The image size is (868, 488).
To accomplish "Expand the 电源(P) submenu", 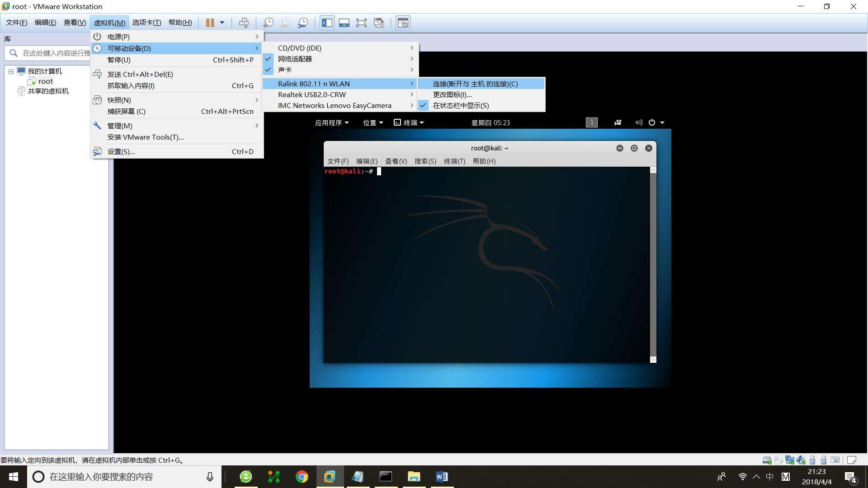I will click(177, 37).
